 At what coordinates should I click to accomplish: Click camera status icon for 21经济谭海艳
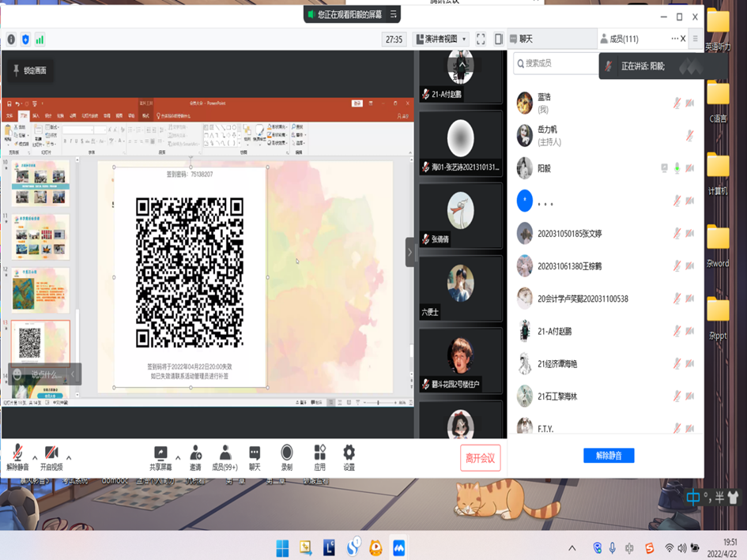pyautogui.click(x=690, y=364)
